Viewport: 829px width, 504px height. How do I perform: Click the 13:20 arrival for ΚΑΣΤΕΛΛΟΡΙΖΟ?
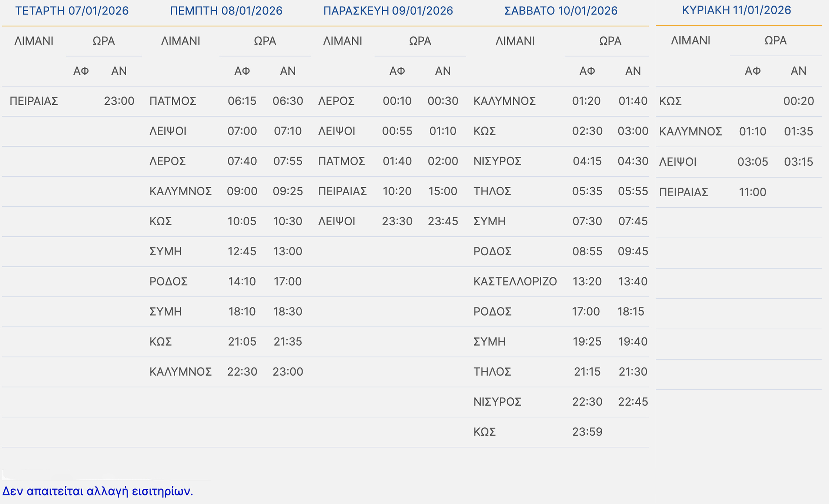[x=587, y=282]
